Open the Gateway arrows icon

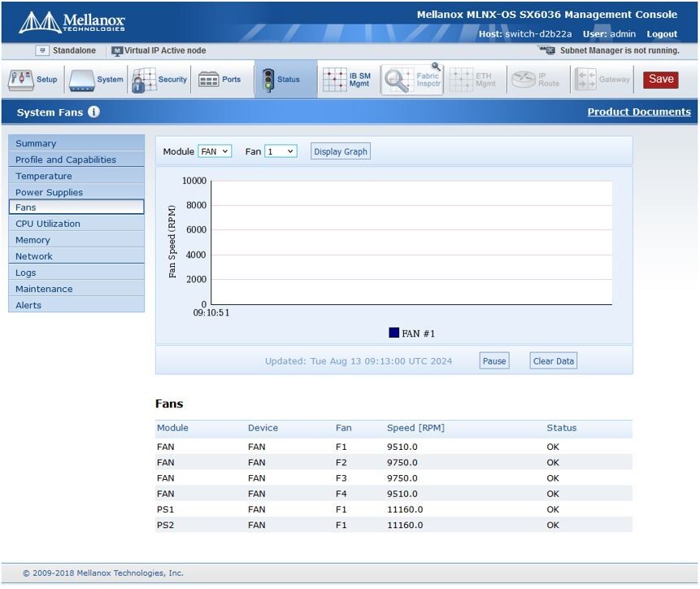click(585, 80)
